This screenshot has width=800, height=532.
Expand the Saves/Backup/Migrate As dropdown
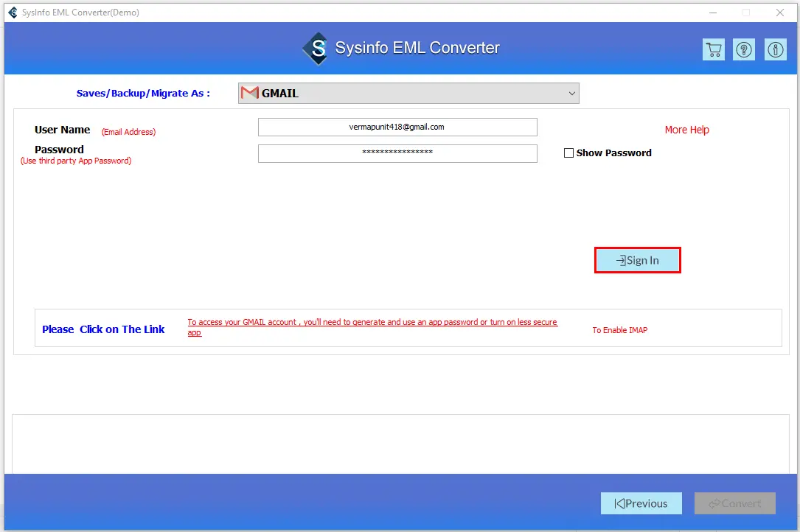(408, 94)
